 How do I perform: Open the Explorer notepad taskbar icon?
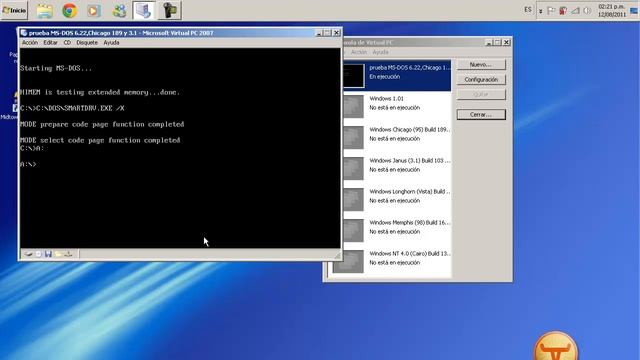(44, 11)
